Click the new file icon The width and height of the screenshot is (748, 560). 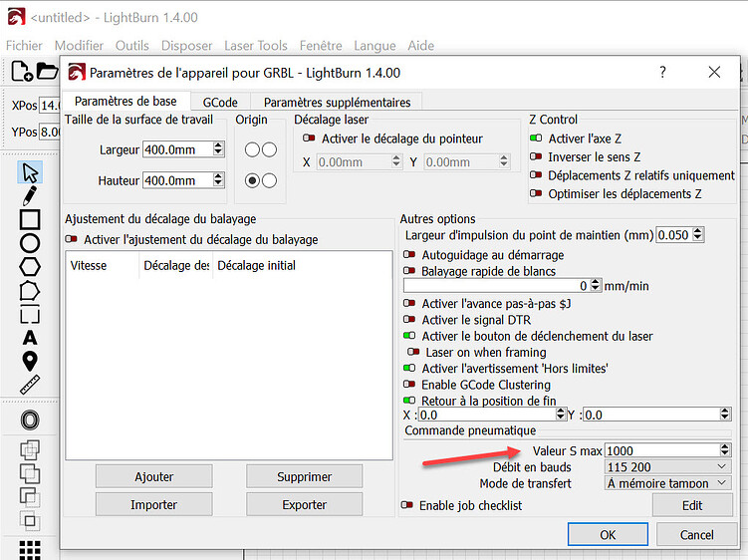click(22, 71)
